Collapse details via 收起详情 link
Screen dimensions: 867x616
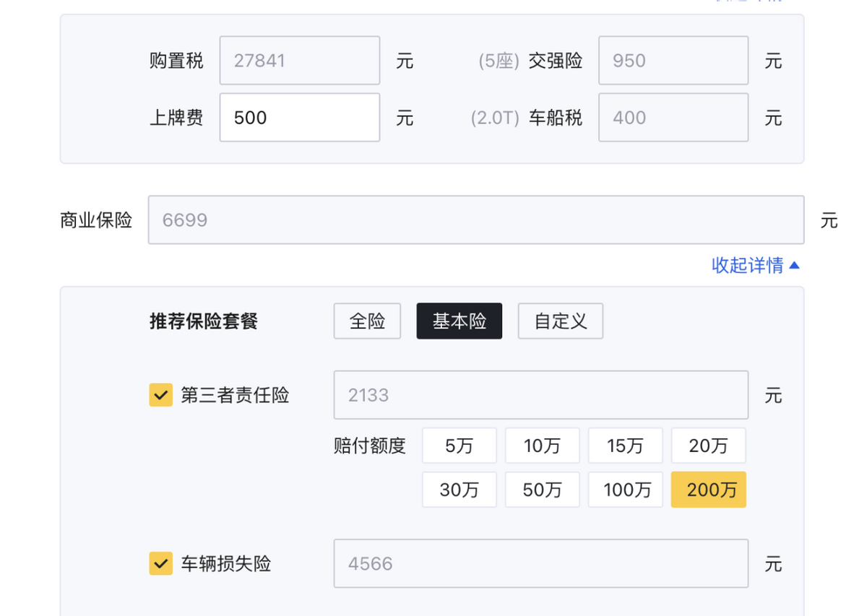[755, 266]
